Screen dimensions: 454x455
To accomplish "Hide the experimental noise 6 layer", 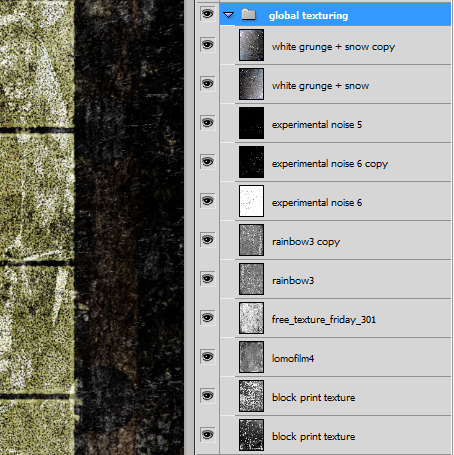I will pos(208,201).
